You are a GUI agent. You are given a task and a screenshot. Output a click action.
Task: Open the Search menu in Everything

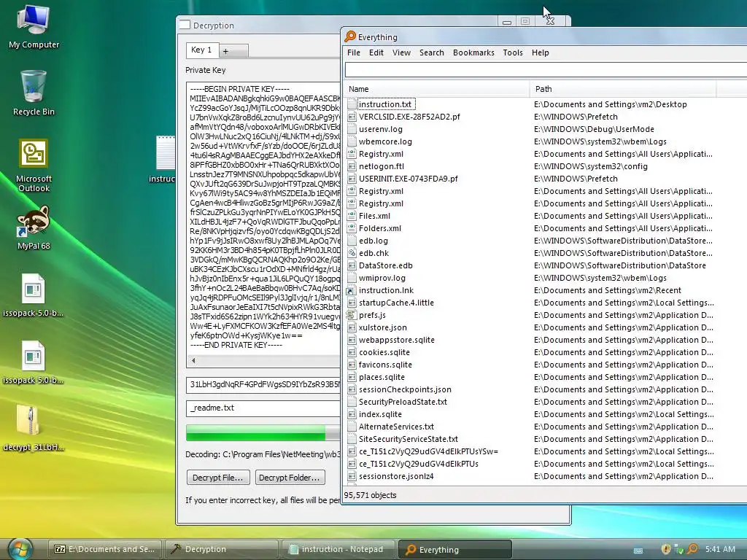432,52
